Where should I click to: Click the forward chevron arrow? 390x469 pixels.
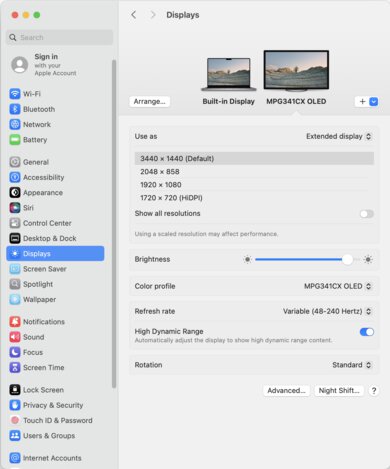point(153,15)
